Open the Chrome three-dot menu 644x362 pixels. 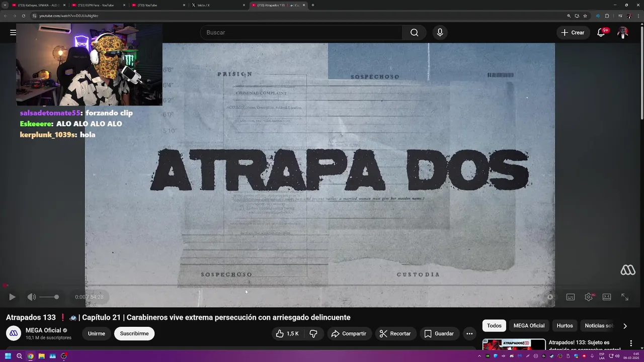click(637, 16)
